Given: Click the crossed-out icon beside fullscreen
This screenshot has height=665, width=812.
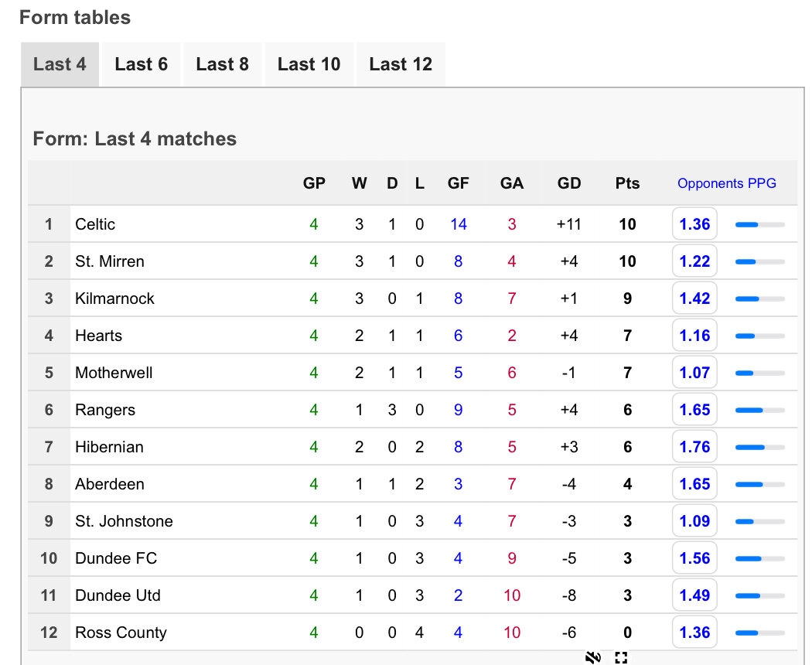Looking at the screenshot, I should (x=593, y=657).
